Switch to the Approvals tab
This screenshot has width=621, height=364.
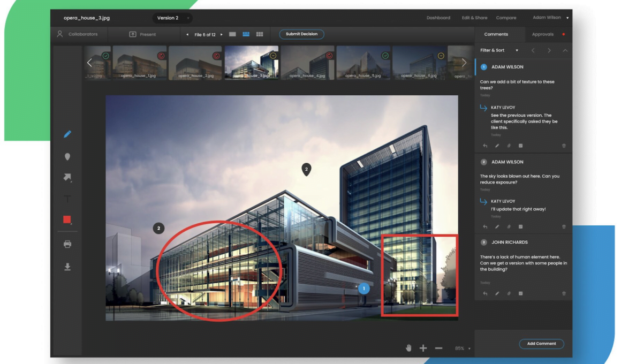[x=542, y=34]
